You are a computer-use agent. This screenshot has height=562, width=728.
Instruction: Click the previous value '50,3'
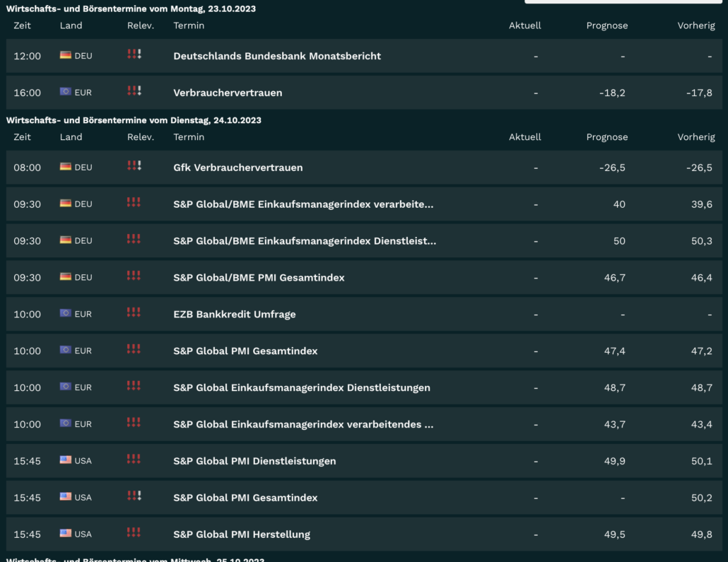702,241
